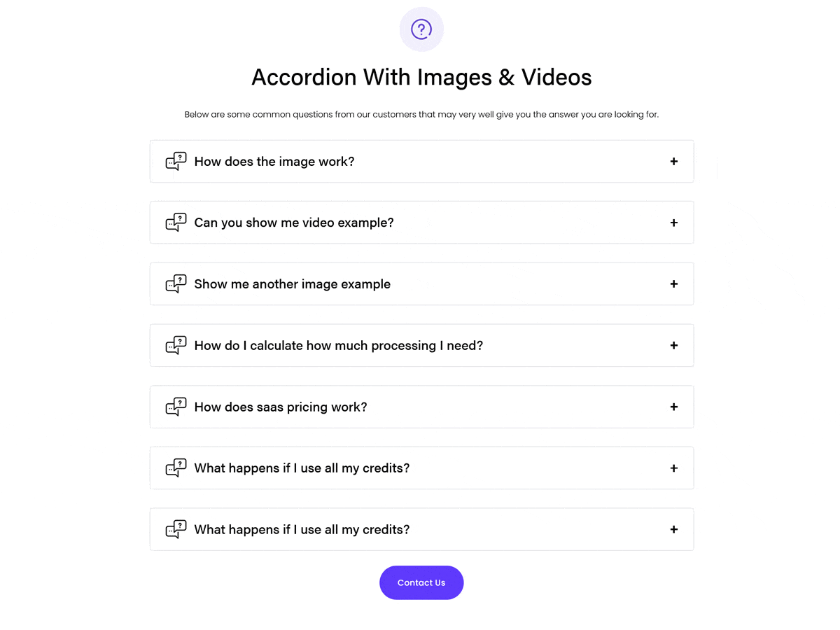Viewport: 840px width, 630px height.
Task: Click chat icon beside "Show me another image example"
Action: pos(176,284)
